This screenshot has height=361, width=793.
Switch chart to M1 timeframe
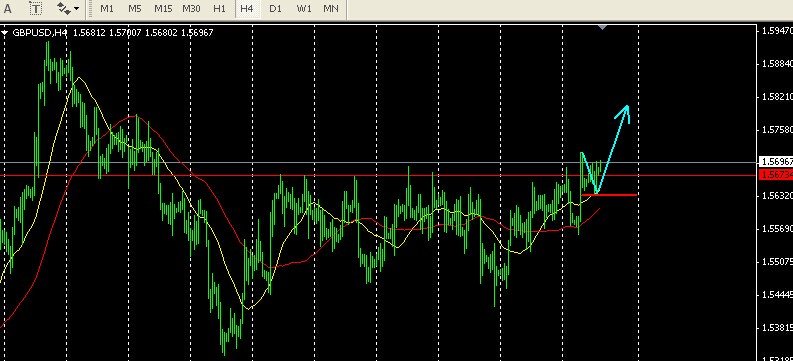(x=106, y=9)
